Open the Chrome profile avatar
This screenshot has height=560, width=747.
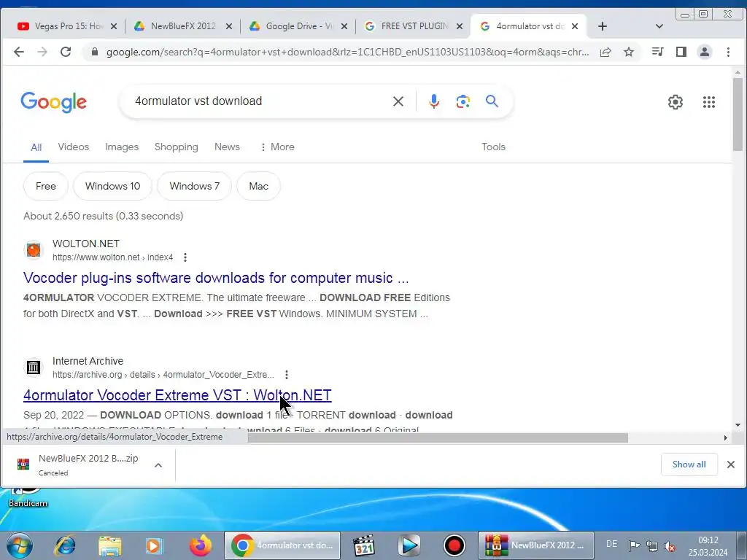click(x=705, y=52)
